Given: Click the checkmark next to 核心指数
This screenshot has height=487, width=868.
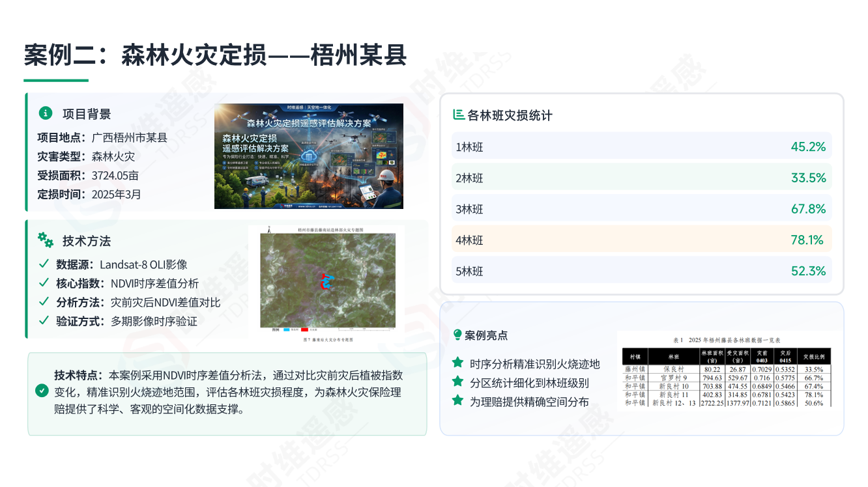Looking at the screenshot, I should pos(44,283).
